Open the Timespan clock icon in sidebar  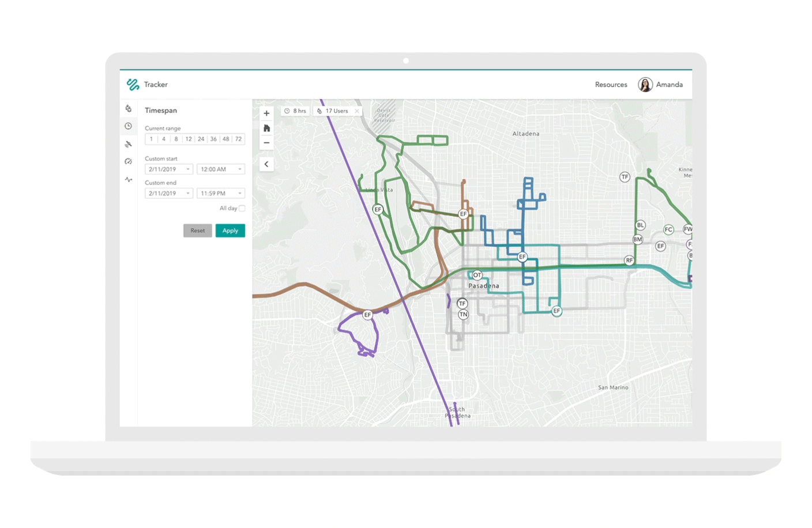128,126
